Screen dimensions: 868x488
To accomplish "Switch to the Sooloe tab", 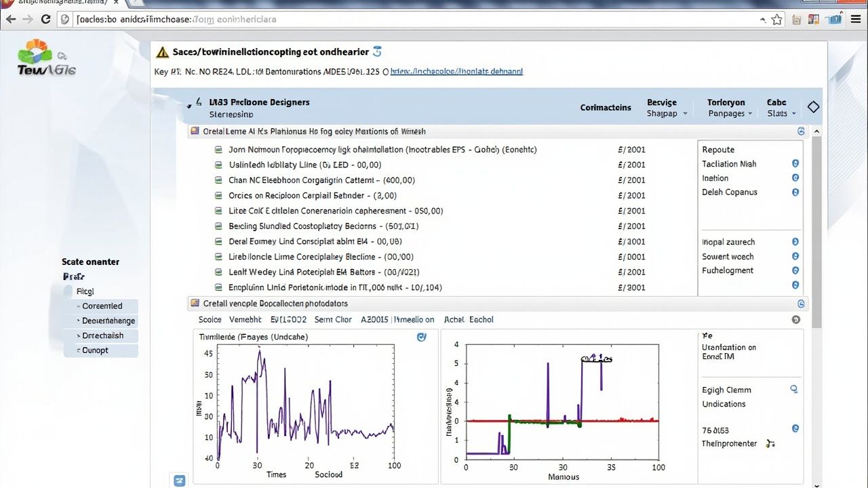I will tap(210, 320).
